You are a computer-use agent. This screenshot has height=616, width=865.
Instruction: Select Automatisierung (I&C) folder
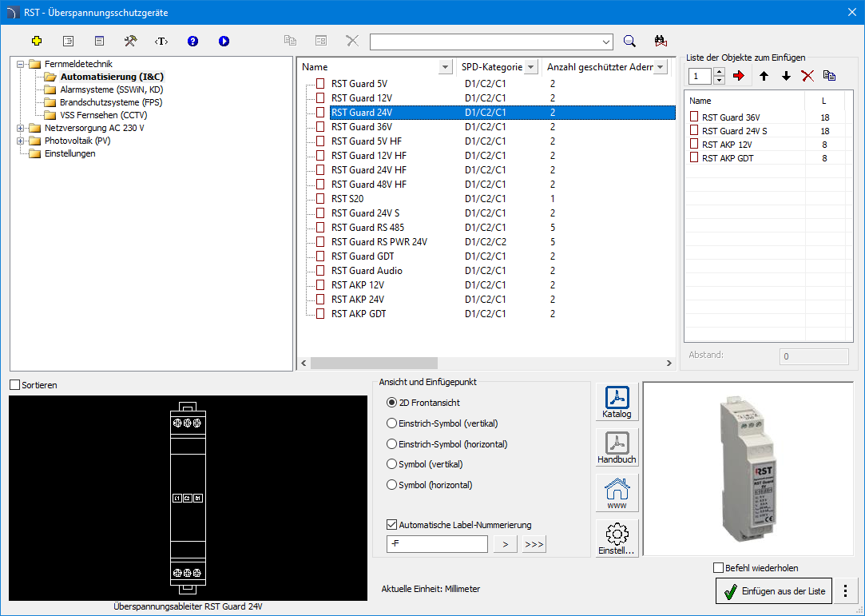[x=112, y=77]
